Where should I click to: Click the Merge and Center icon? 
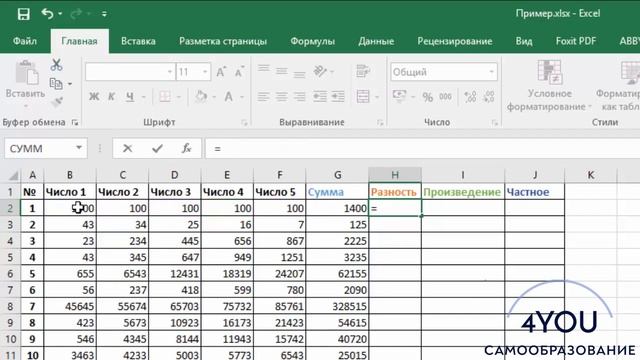click(363, 97)
